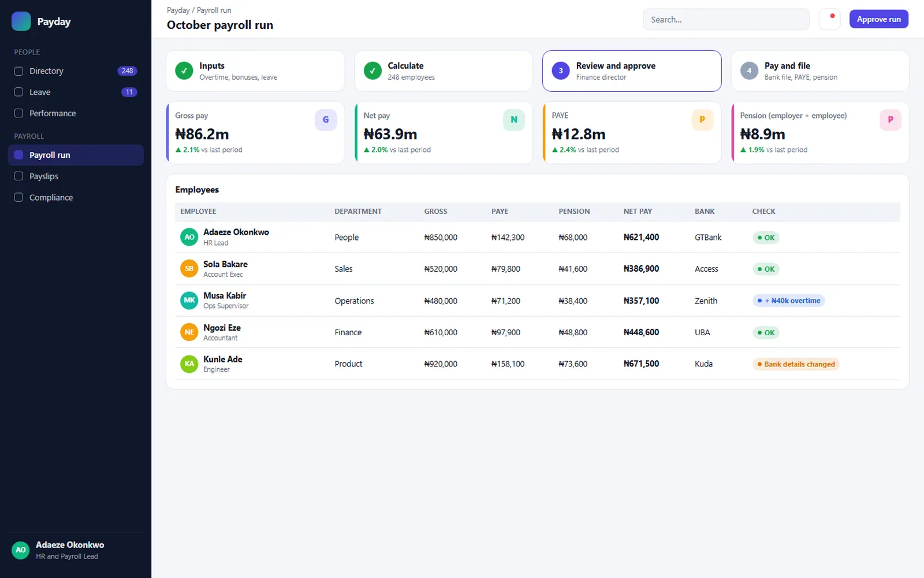Click the orange PAYE P badge icon

(702, 120)
